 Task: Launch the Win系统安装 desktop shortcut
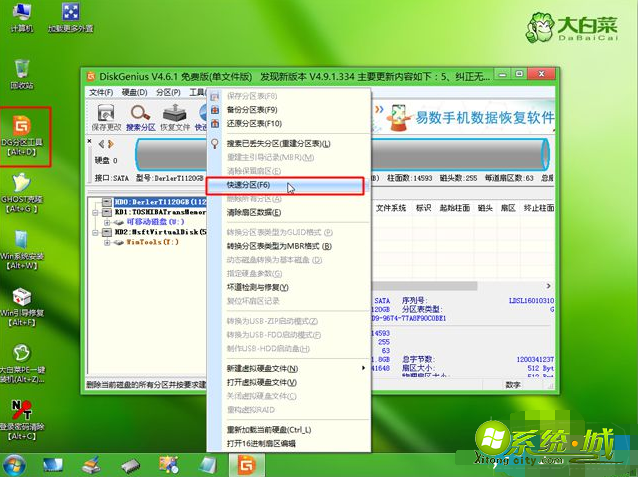[22, 250]
